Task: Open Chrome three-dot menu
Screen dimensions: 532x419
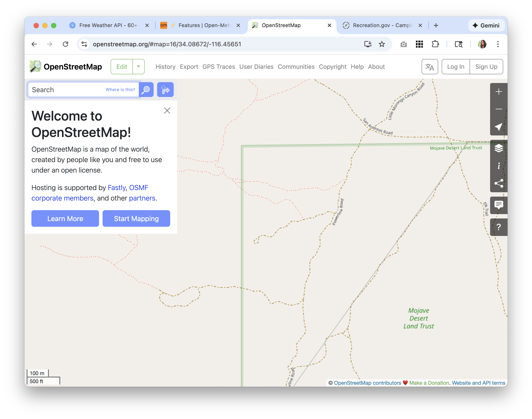Action: pyautogui.click(x=498, y=44)
